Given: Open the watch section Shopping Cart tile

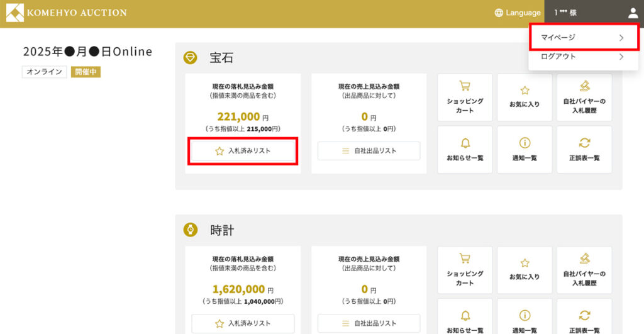Looking at the screenshot, I should (465, 269).
